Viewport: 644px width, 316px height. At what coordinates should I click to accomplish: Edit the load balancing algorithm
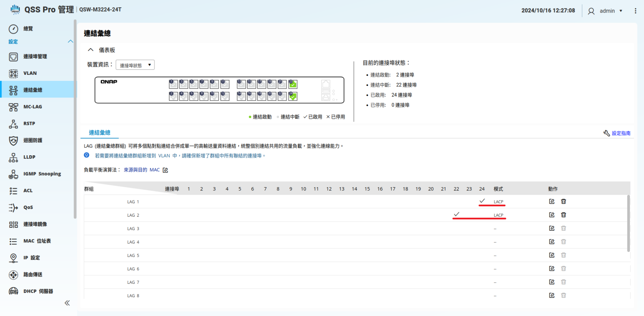click(x=165, y=170)
